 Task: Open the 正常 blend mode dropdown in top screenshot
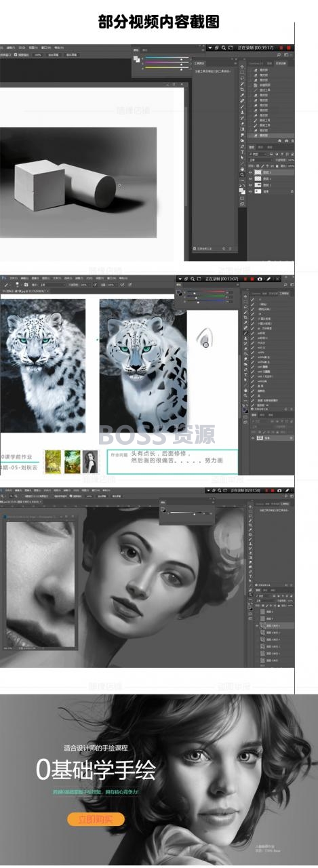pos(260,160)
